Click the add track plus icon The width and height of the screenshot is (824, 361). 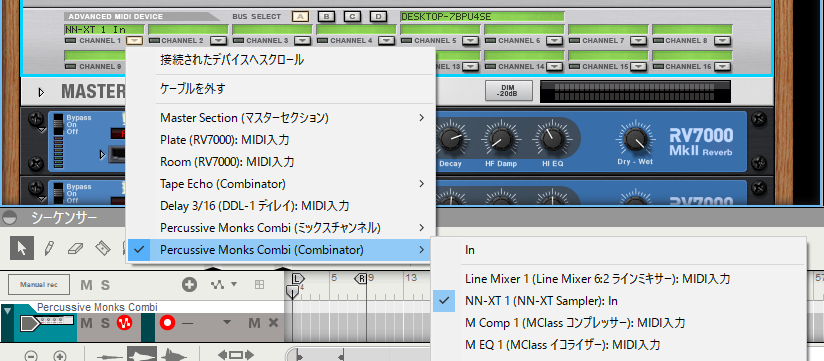(189, 285)
